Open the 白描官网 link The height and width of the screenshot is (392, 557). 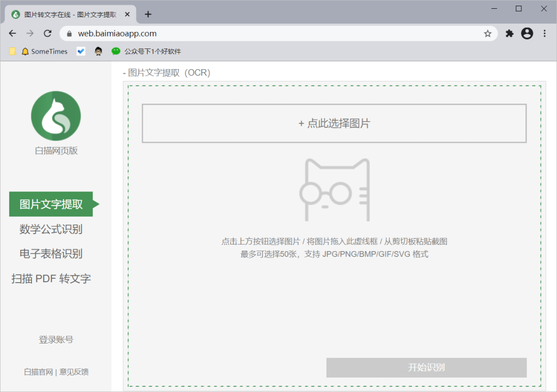click(x=38, y=372)
